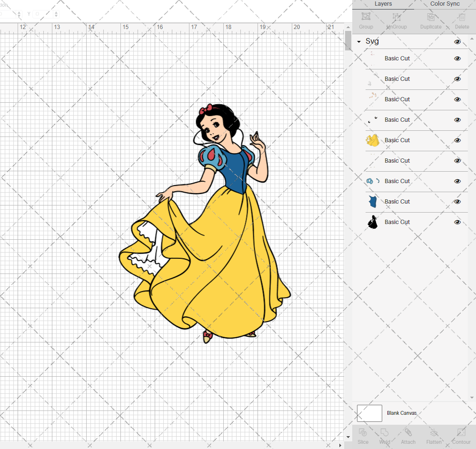Screen dimensions: 476x449
Task: Hide the light blue sleeves Basic Cut layer
Action: [x=457, y=181]
